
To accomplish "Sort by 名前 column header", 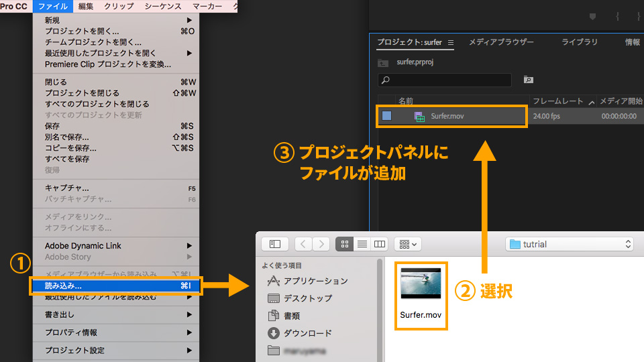I will pyautogui.click(x=406, y=101).
